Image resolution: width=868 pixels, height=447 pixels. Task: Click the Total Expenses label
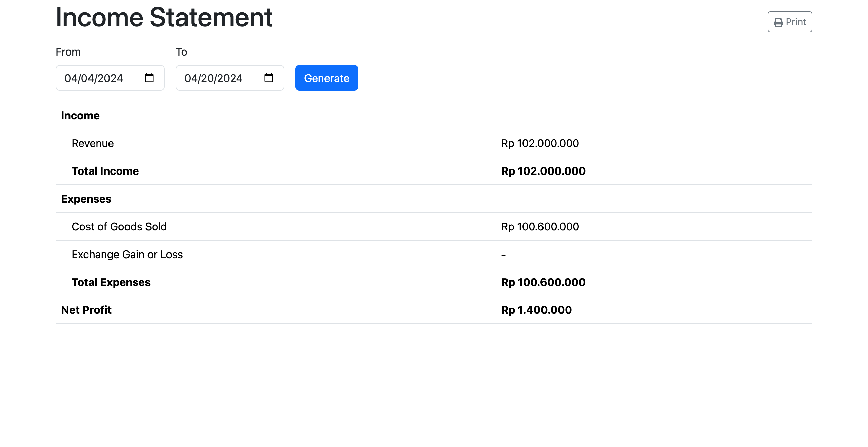[x=111, y=282]
